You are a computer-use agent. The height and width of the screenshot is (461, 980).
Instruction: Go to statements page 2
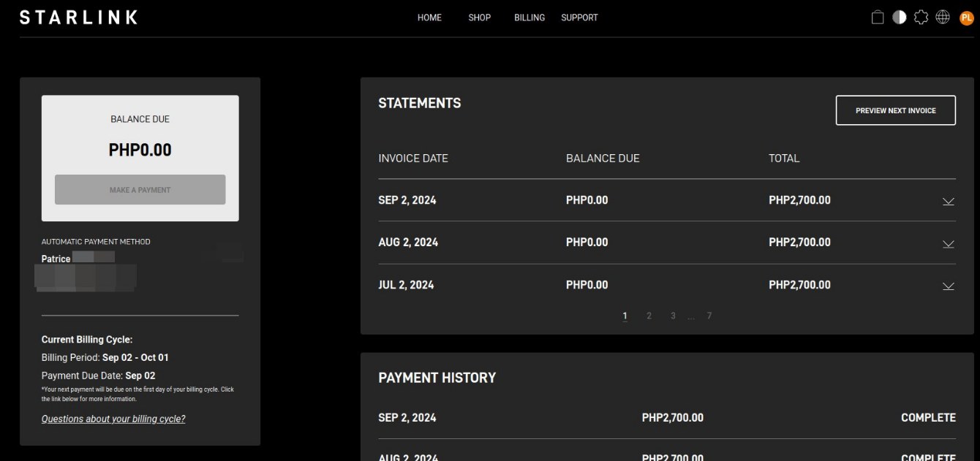(649, 316)
